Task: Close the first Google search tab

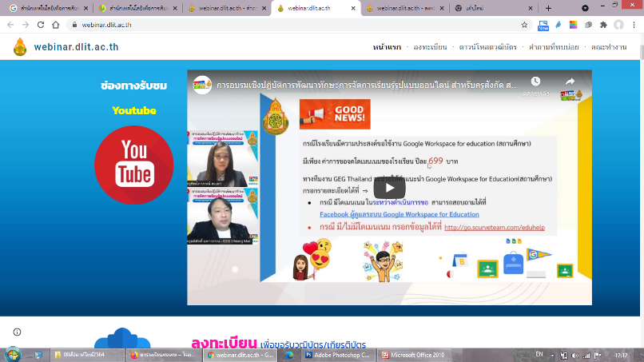Action: click(x=85, y=8)
